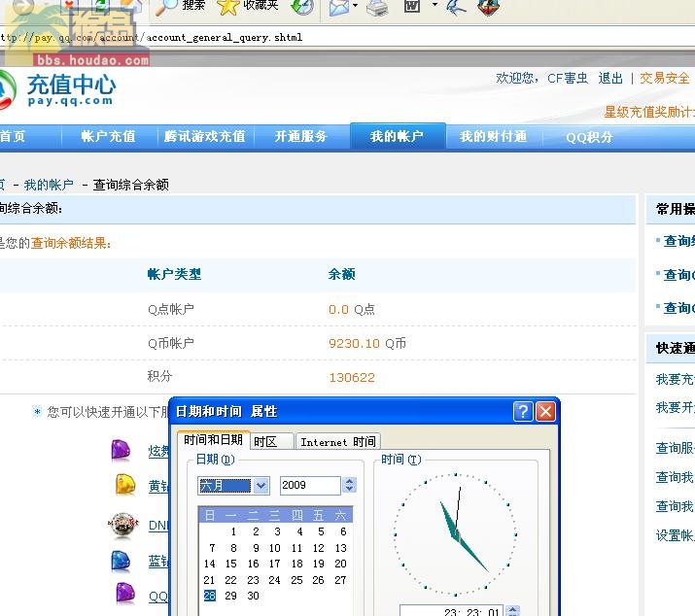
Task: Select day 28 in the calendar
Action: 210,596
